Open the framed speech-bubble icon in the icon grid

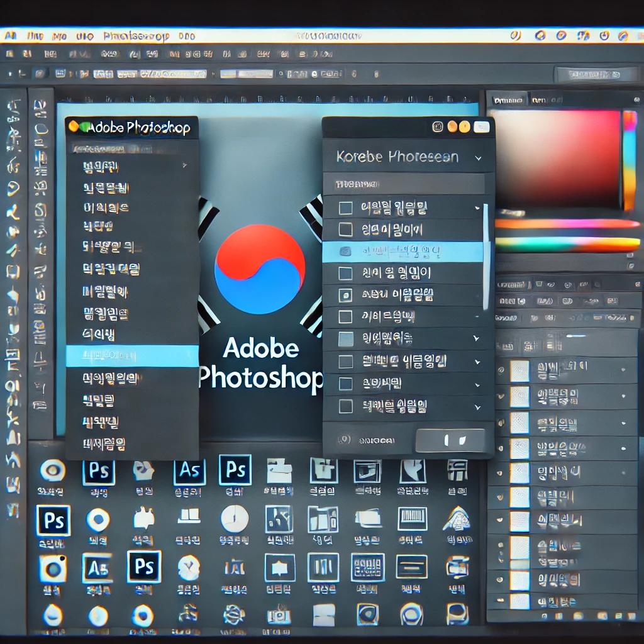(x=279, y=568)
